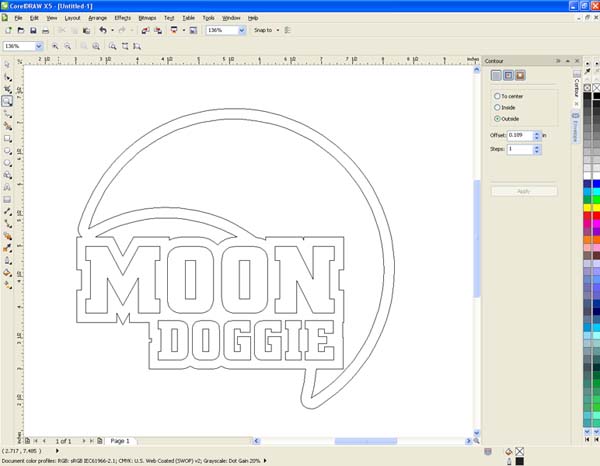Click the Apply button in Contour docker
Image resolution: width=600 pixels, height=466 pixels.
pyautogui.click(x=524, y=191)
